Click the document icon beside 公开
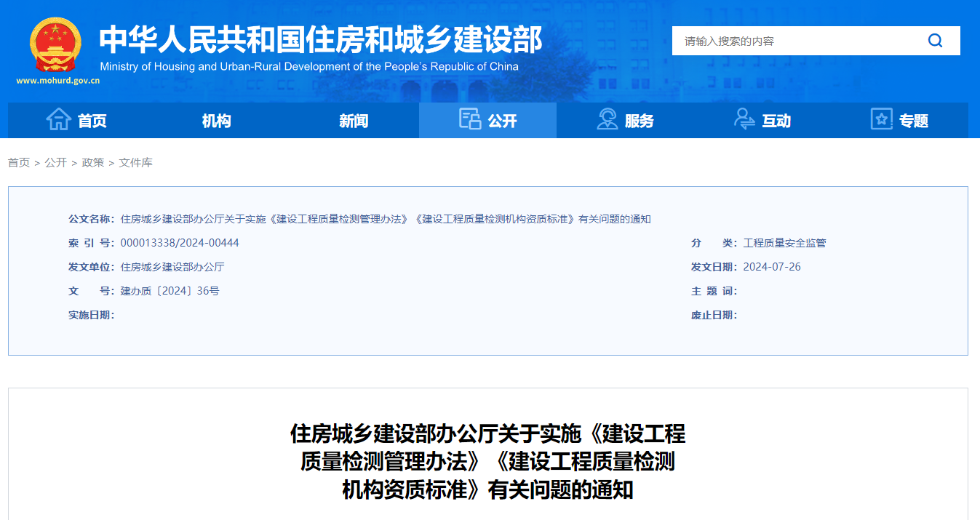Viewport: 980px width, 520px height. tap(470, 119)
